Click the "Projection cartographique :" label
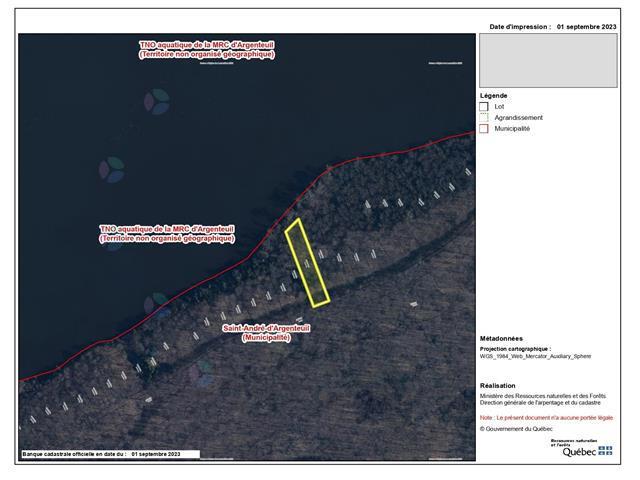The width and height of the screenshot is (640, 480). point(516,349)
